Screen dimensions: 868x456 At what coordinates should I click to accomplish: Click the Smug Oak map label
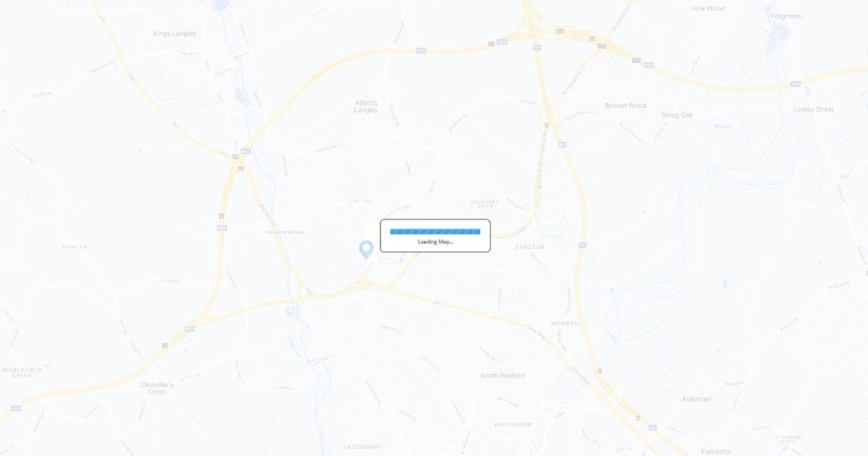coord(677,115)
